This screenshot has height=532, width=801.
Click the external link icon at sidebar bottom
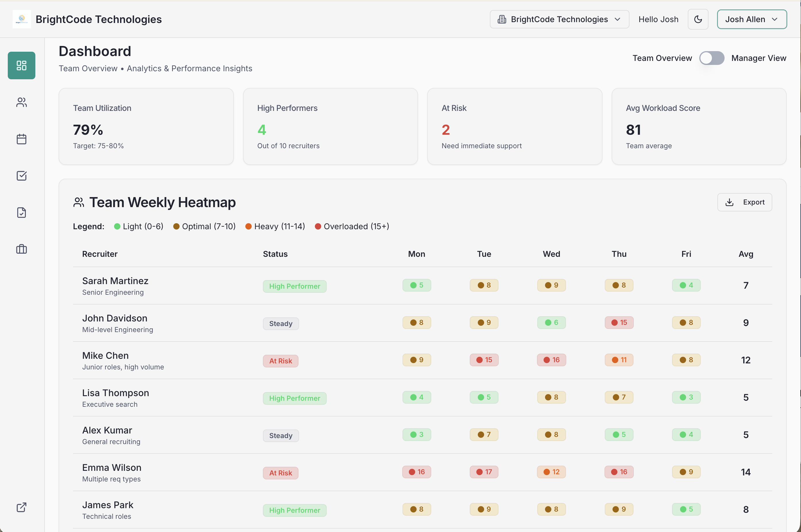(x=21, y=507)
